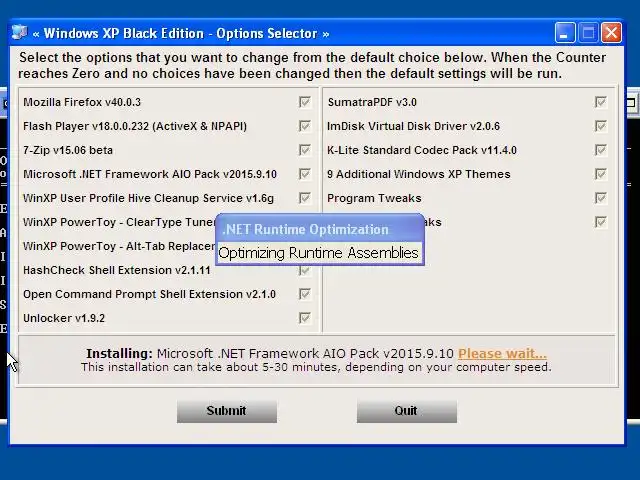
Task: Toggle ImDisk Virtual Disk Driver checkbox
Action: tap(600, 126)
